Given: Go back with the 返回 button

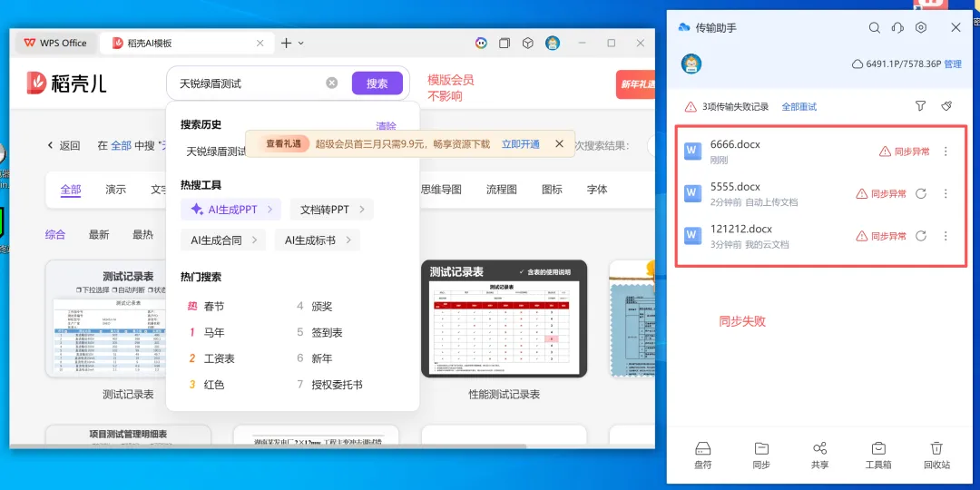Looking at the screenshot, I should 64,145.
